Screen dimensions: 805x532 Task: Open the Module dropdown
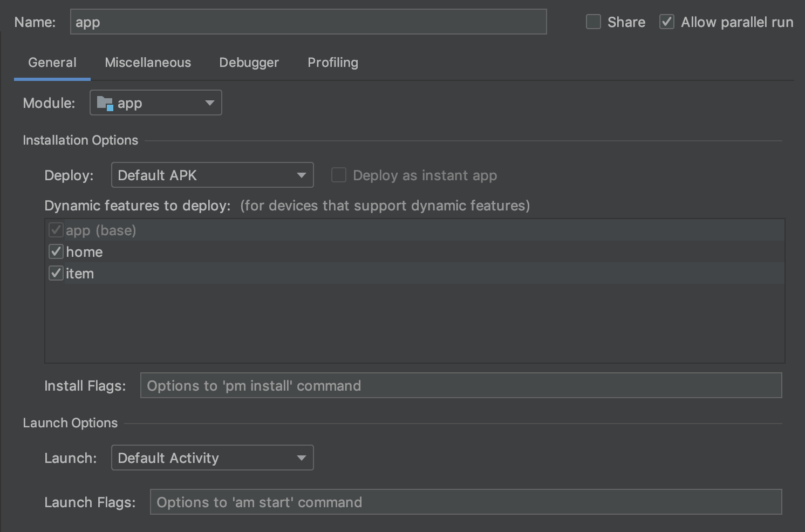155,103
